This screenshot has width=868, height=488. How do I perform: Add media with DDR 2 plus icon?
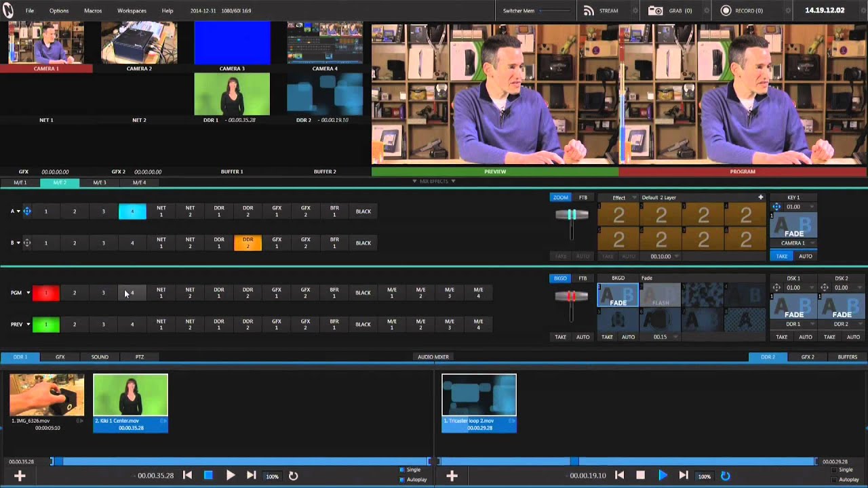[x=452, y=476]
